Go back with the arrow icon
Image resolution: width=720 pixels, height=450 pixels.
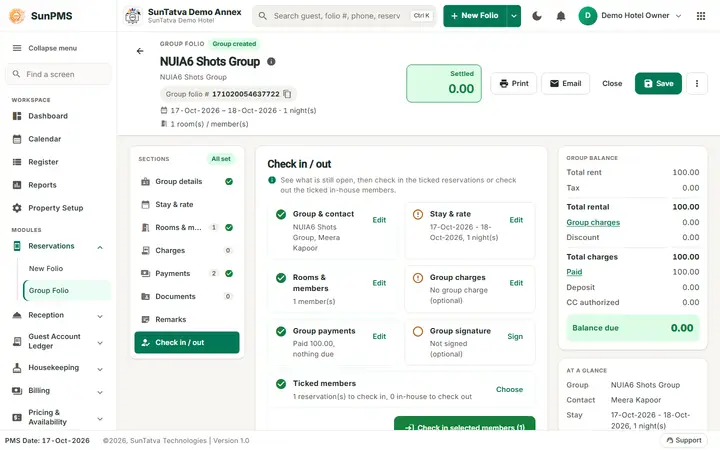pos(140,51)
